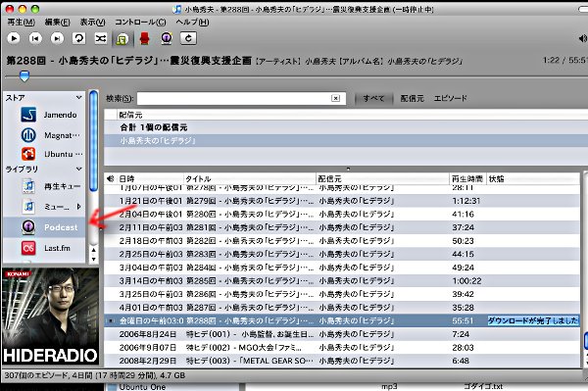Select episode 第285回 dated 3月14日
Viewport: 588px width, 391px height.
tap(342, 281)
